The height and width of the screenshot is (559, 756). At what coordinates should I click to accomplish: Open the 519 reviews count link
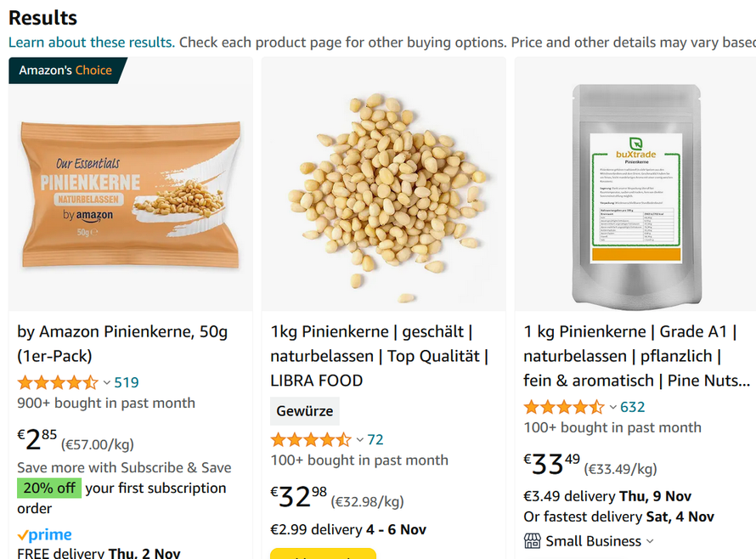click(127, 382)
